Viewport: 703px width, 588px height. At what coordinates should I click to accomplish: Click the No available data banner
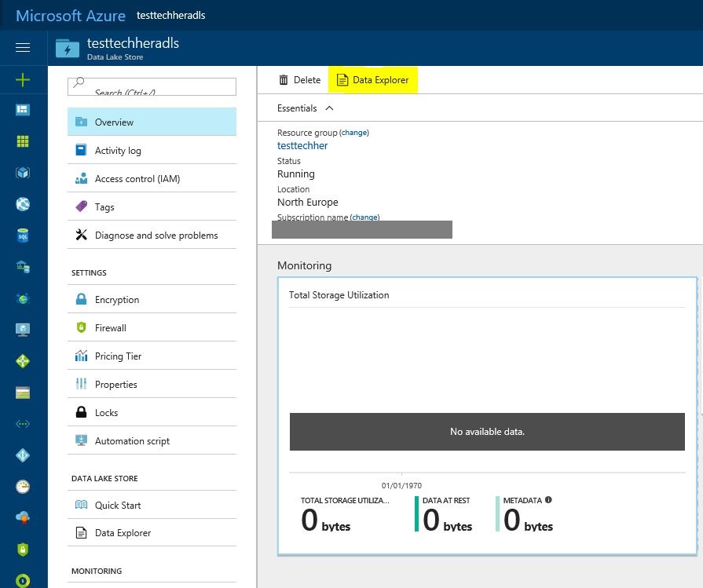(x=487, y=432)
